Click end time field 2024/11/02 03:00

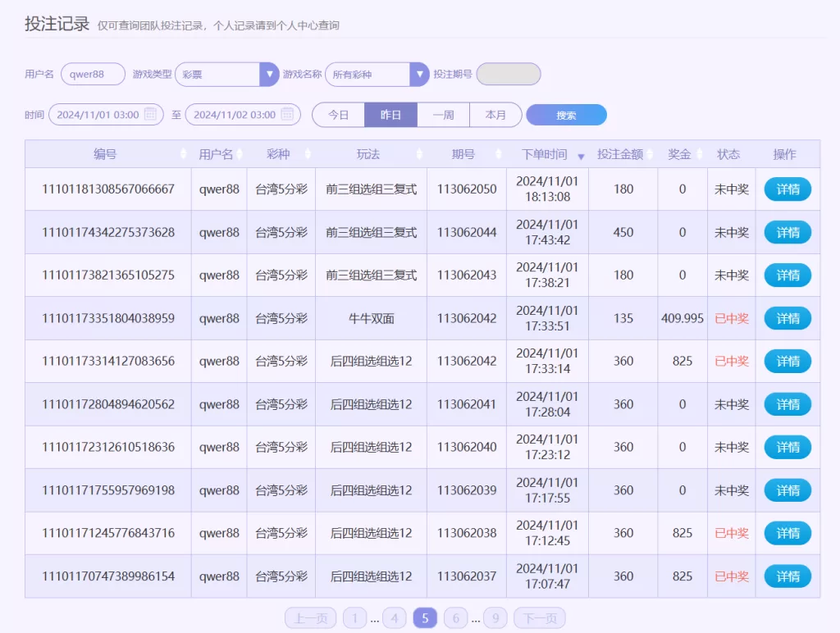(x=243, y=115)
